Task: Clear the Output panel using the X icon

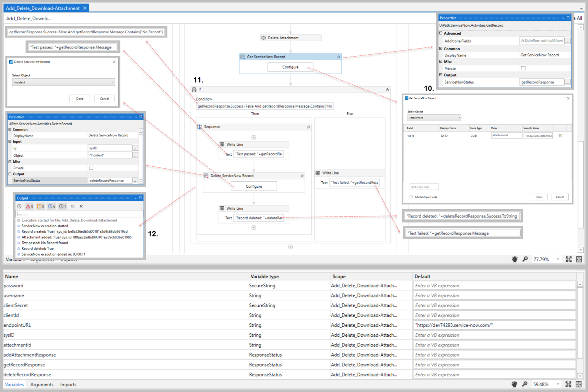Action: coord(81,206)
